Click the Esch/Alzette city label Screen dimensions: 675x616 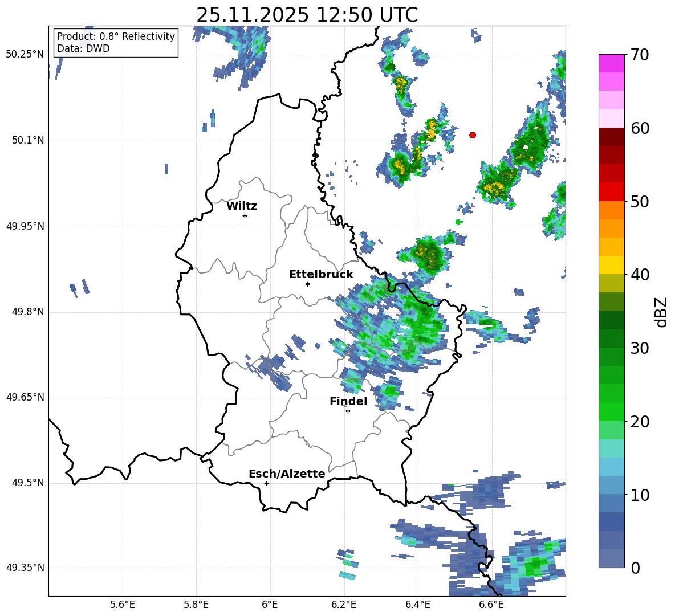click(287, 474)
